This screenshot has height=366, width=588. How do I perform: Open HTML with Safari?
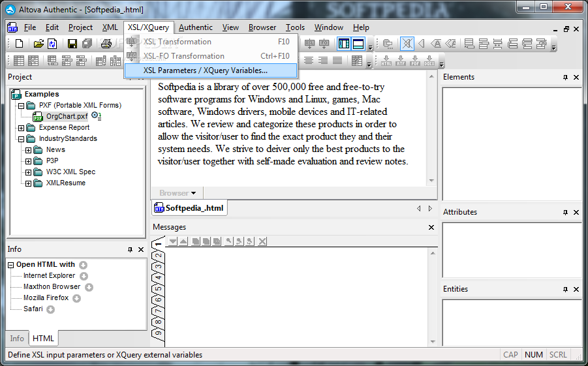pyautogui.click(x=33, y=309)
